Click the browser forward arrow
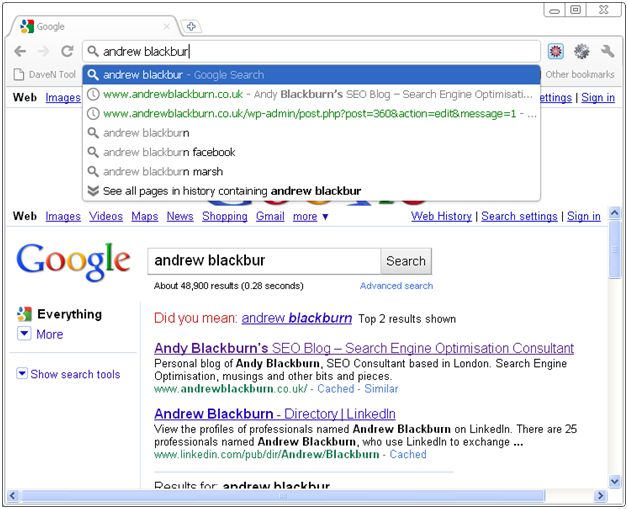 click(x=44, y=51)
